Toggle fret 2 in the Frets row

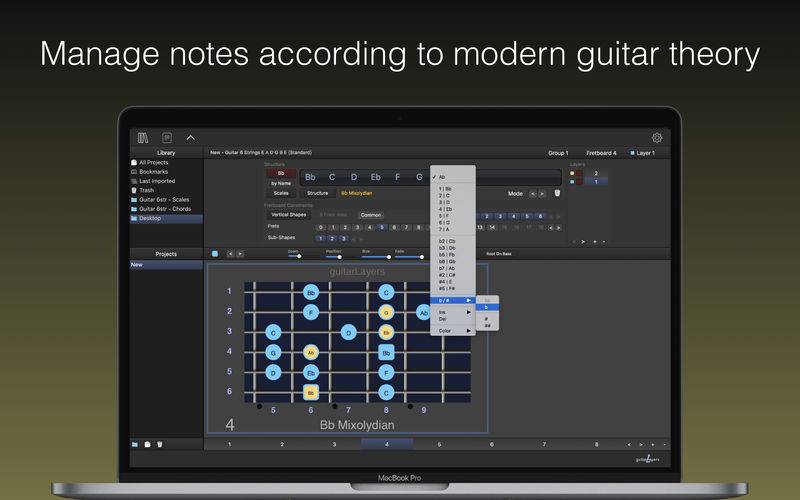point(345,228)
